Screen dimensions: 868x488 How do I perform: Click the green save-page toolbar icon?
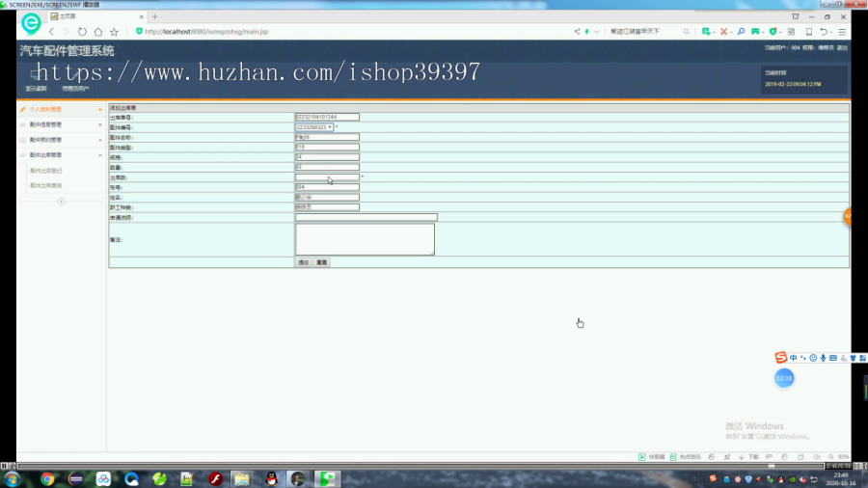click(x=706, y=32)
